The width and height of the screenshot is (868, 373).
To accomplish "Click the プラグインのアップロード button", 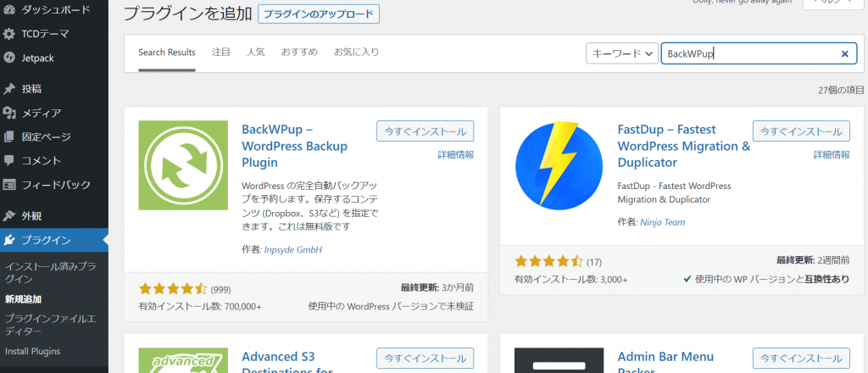I will 319,14.
